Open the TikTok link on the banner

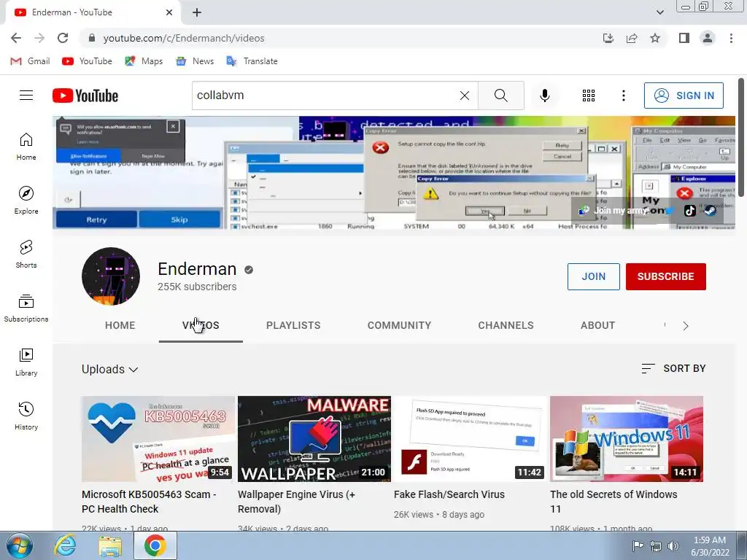[689, 211]
